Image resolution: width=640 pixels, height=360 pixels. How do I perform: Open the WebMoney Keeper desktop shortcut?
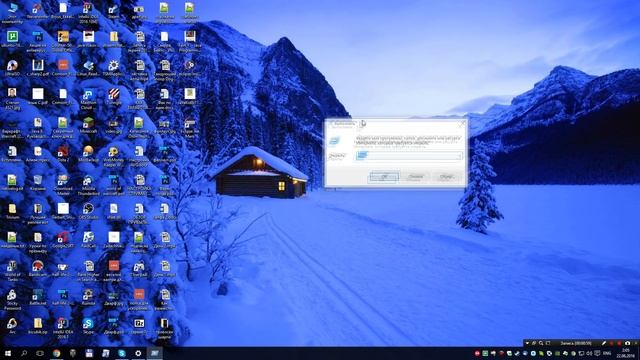coord(113,156)
